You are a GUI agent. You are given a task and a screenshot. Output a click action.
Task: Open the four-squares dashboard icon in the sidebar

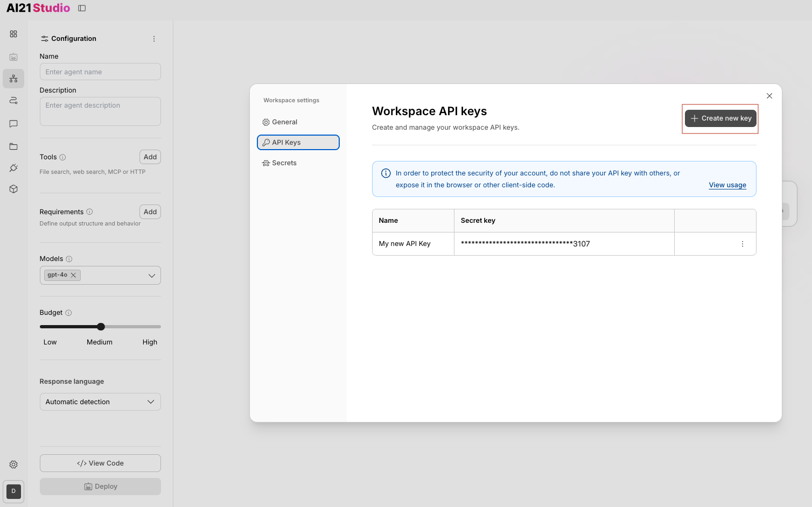coord(13,34)
